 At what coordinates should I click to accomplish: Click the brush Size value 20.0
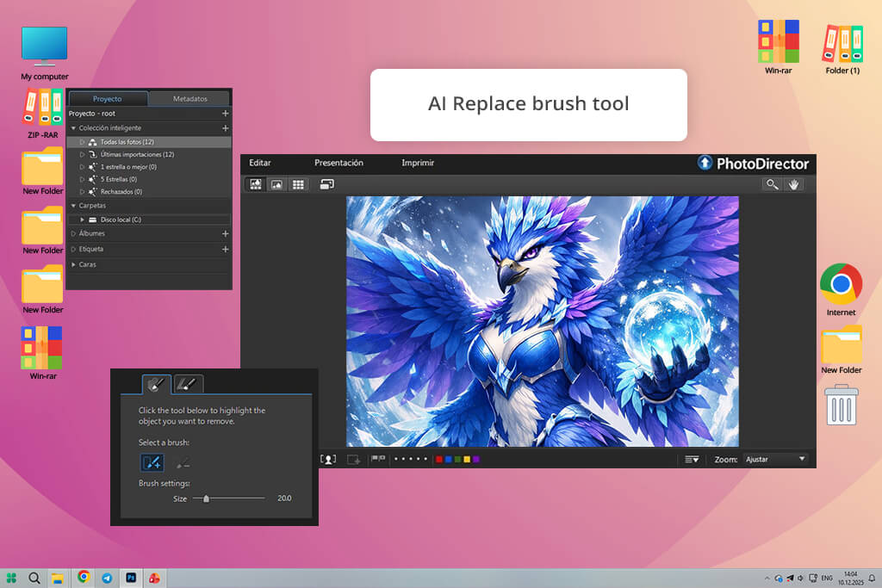tap(284, 498)
